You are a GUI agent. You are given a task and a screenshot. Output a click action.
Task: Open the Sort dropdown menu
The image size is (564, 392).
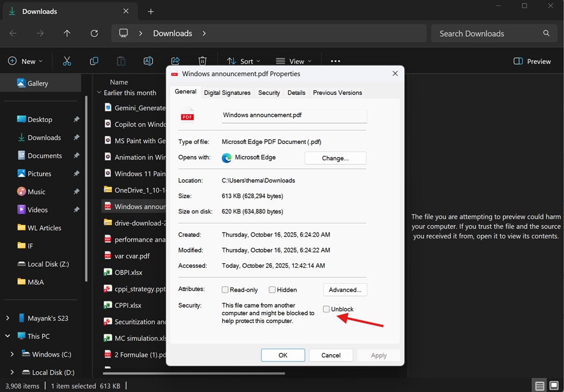coord(243,61)
